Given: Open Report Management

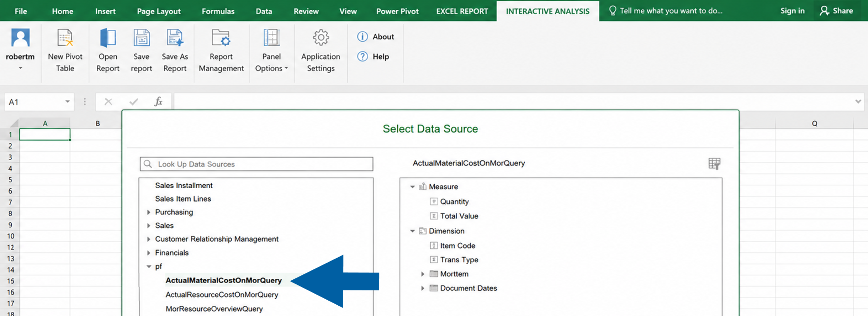Looking at the screenshot, I should coord(221,51).
